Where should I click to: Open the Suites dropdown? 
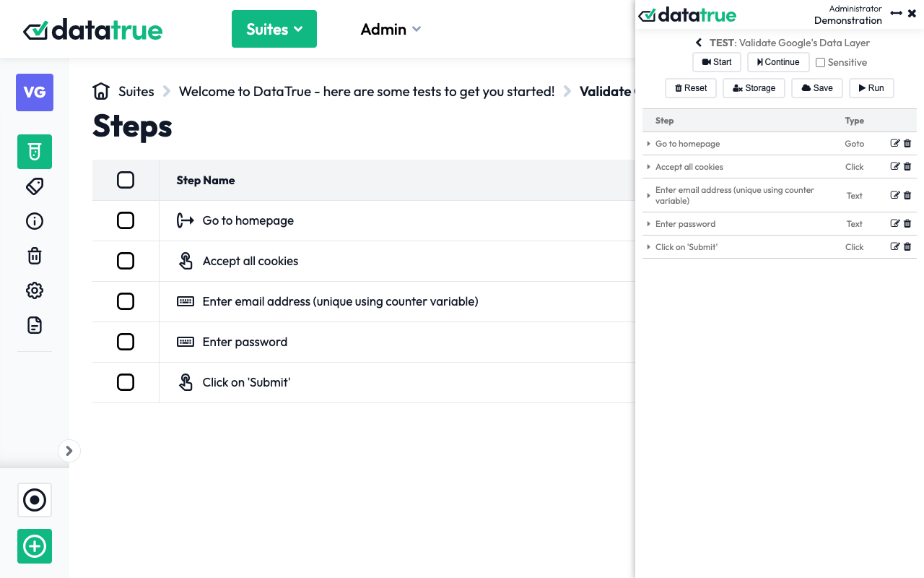point(274,29)
